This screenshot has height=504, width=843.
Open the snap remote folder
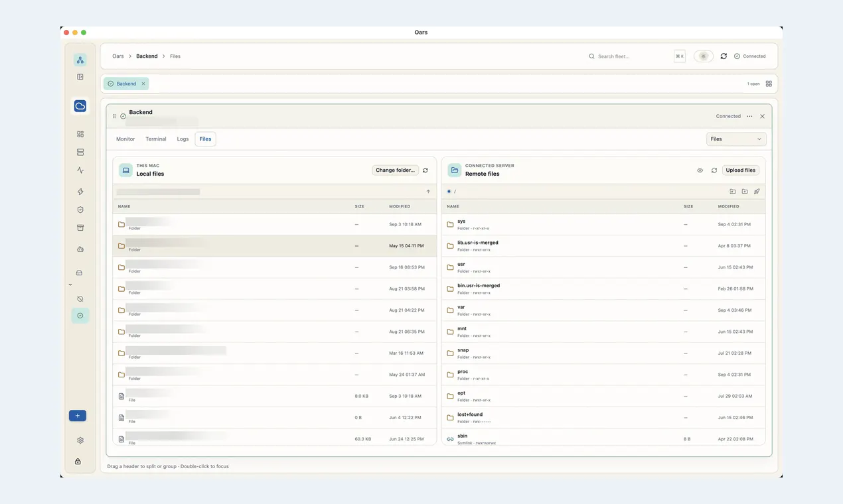tap(603, 353)
